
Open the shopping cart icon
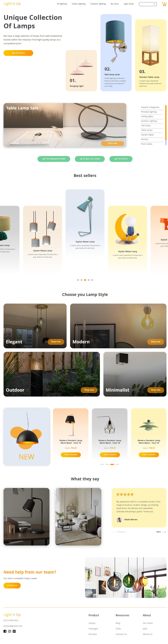pyautogui.click(x=164, y=4)
